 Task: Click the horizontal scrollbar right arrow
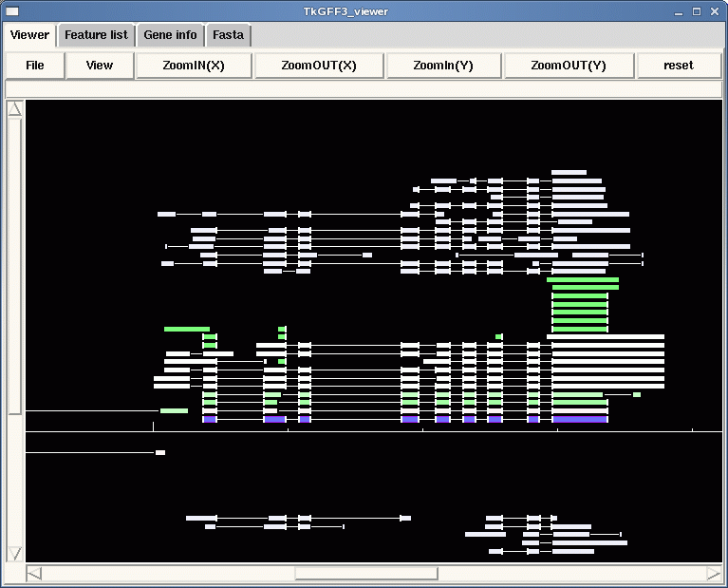(714, 573)
